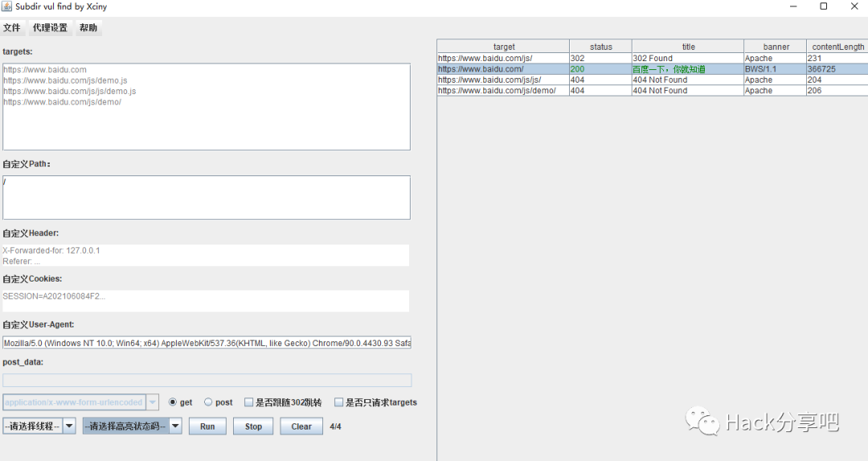Open the 请选择高亮状态码 dropdown
The width and height of the screenshot is (868, 461).
(x=132, y=426)
